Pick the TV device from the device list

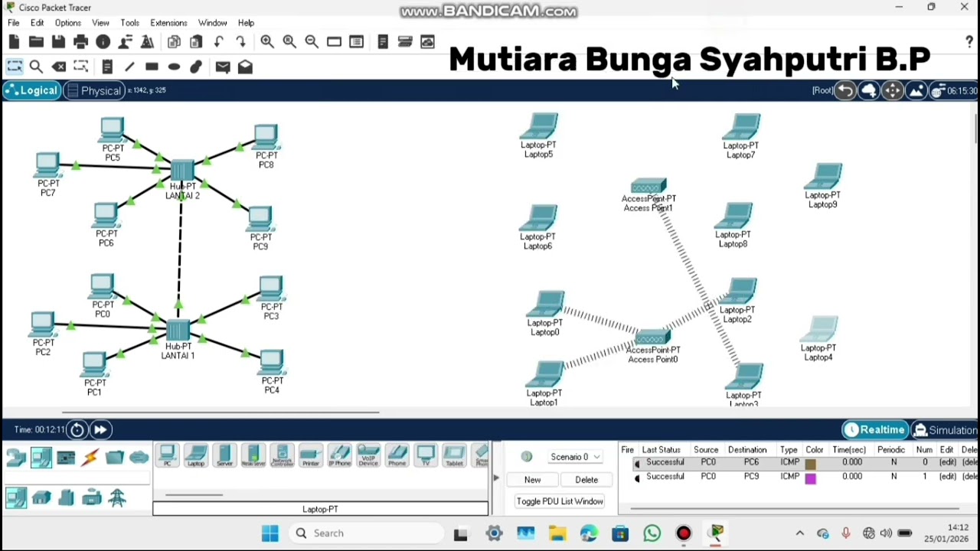426,456
